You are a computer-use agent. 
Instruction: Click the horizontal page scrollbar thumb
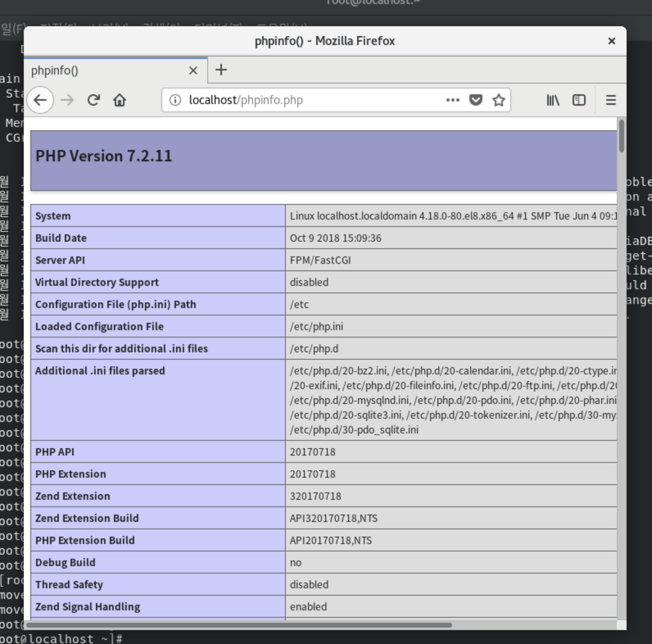pyautogui.click(x=239, y=625)
